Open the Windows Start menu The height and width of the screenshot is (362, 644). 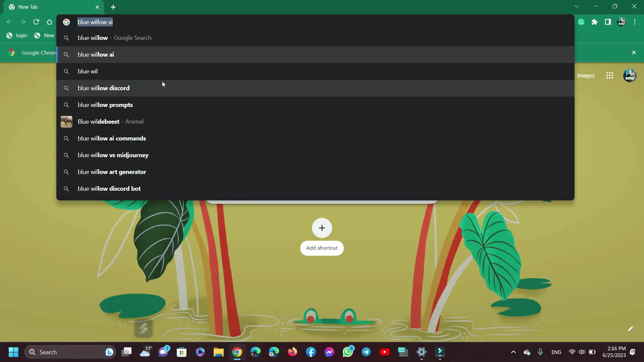click(x=13, y=352)
